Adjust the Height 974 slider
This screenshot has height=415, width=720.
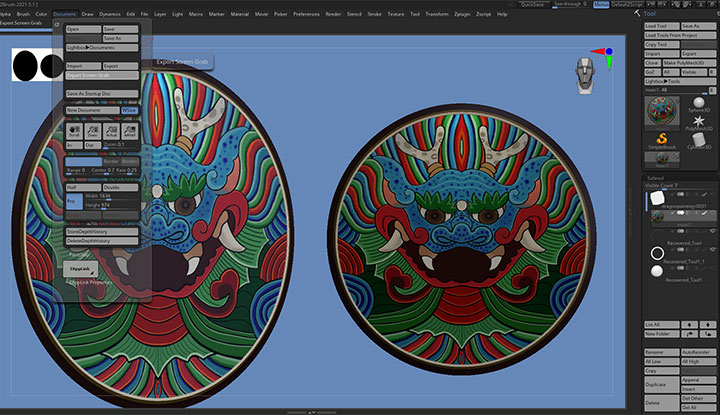(111, 206)
